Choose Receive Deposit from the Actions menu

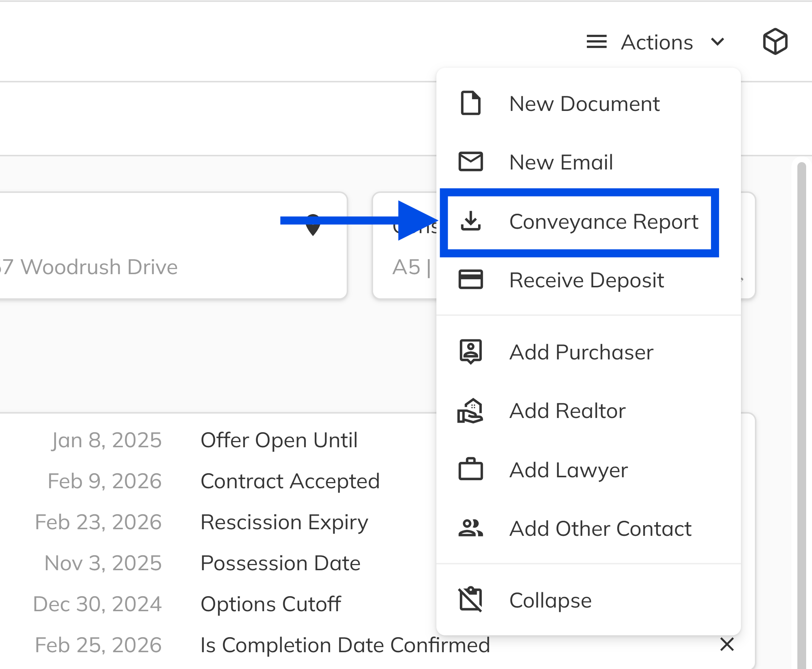pyautogui.click(x=586, y=280)
